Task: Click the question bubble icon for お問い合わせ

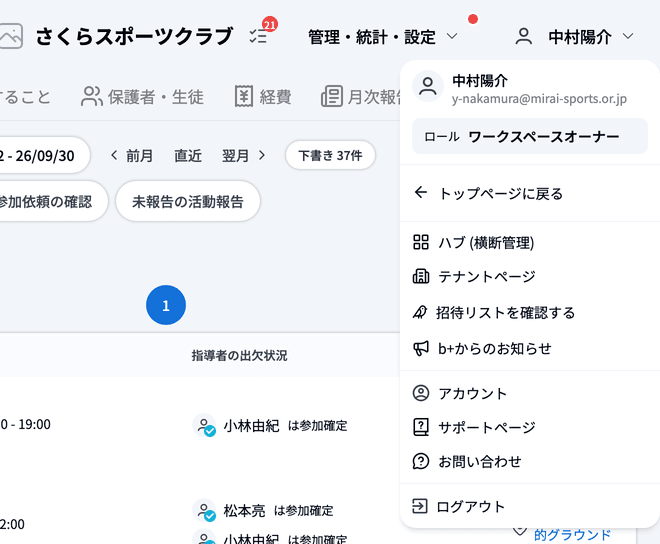Action: click(421, 461)
